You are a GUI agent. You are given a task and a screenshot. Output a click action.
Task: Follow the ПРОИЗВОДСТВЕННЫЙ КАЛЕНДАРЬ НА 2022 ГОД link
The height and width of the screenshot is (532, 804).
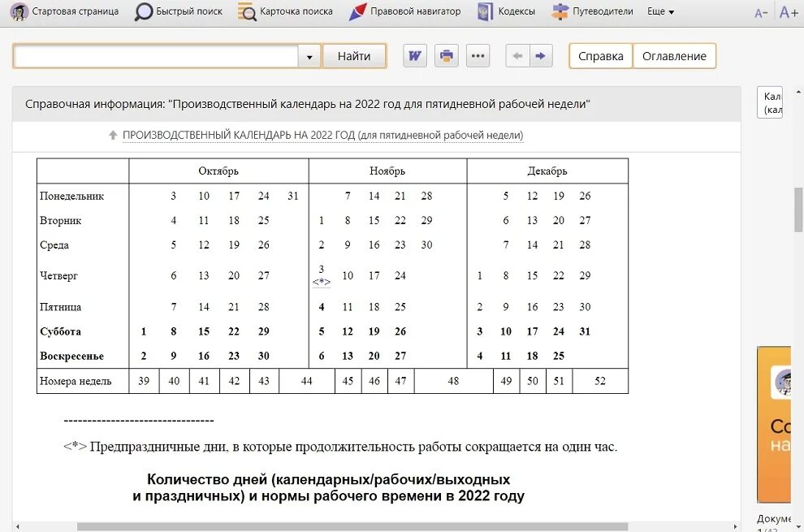point(322,136)
